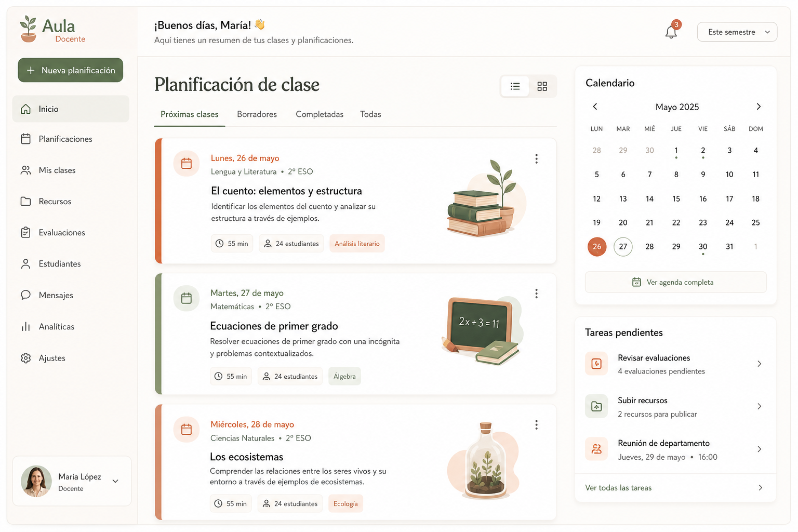Click the Ajustes gear icon
798x532 pixels.
[25, 358]
